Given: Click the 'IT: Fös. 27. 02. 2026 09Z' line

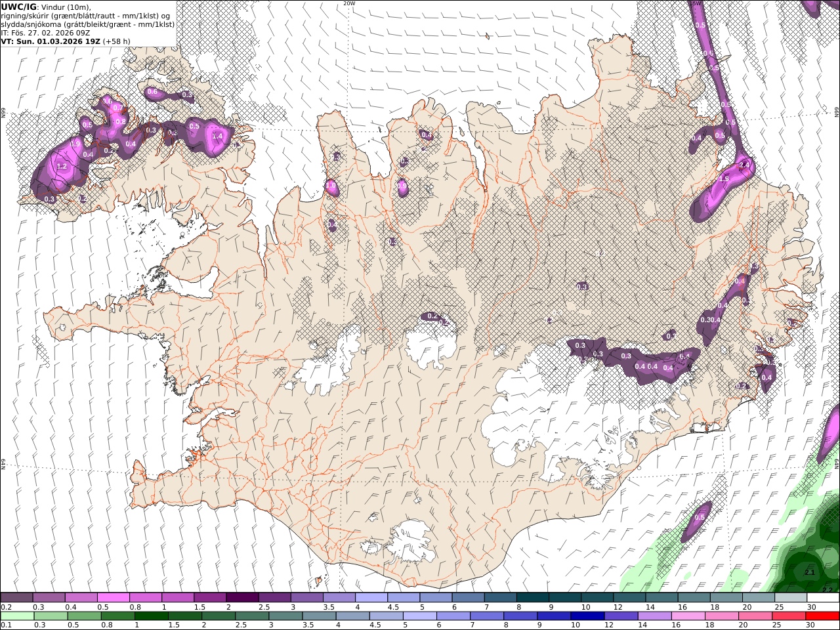Looking at the screenshot, I should pos(46,33).
